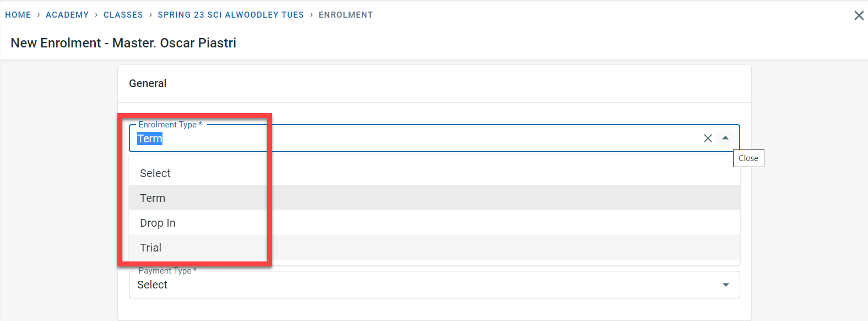Pick the Trial enrolment option
Screen dimensions: 868x321
pos(151,248)
